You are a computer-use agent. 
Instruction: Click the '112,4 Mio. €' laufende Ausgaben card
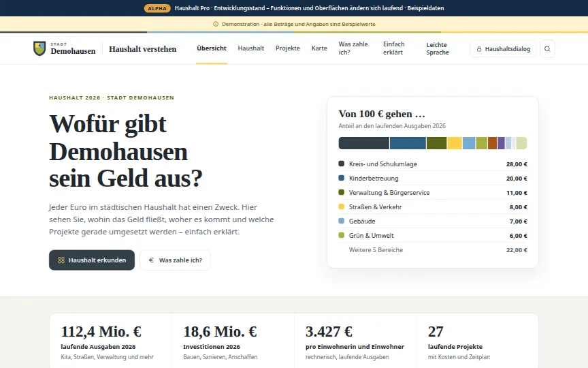coord(111,341)
